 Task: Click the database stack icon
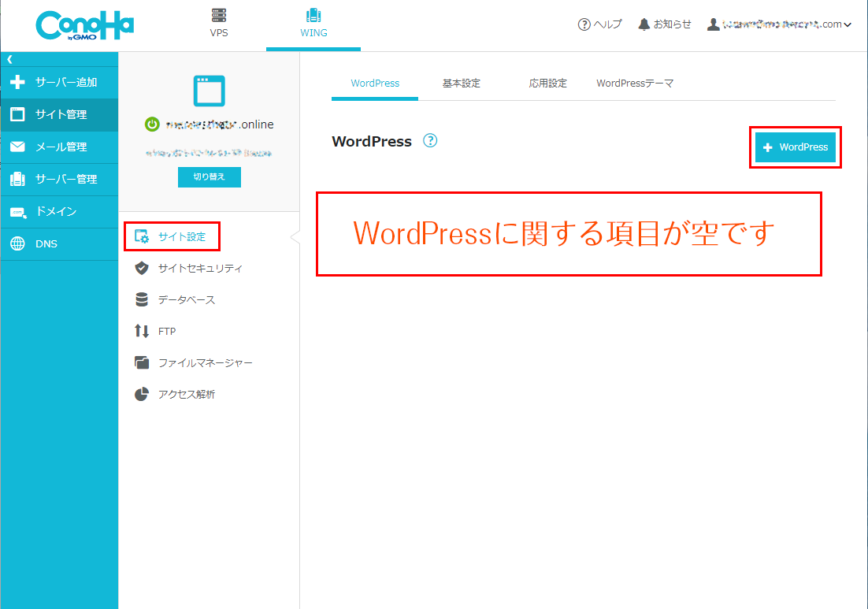(x=142, y=299)
